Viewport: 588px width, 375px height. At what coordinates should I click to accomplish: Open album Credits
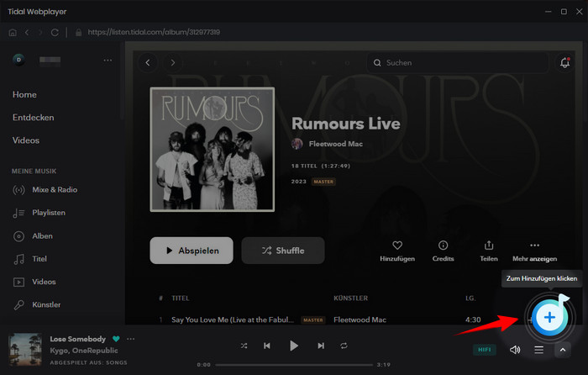(x=443, y=251)
